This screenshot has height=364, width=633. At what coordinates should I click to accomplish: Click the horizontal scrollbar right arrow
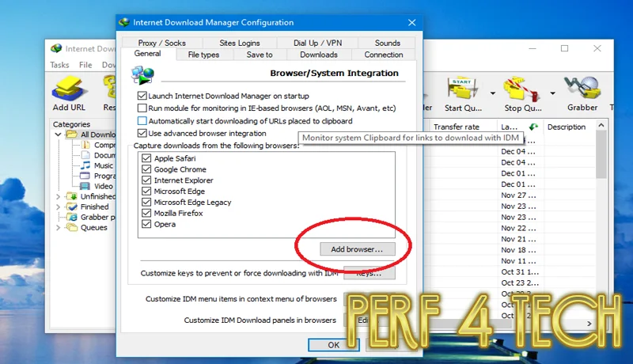click(589, 324)
